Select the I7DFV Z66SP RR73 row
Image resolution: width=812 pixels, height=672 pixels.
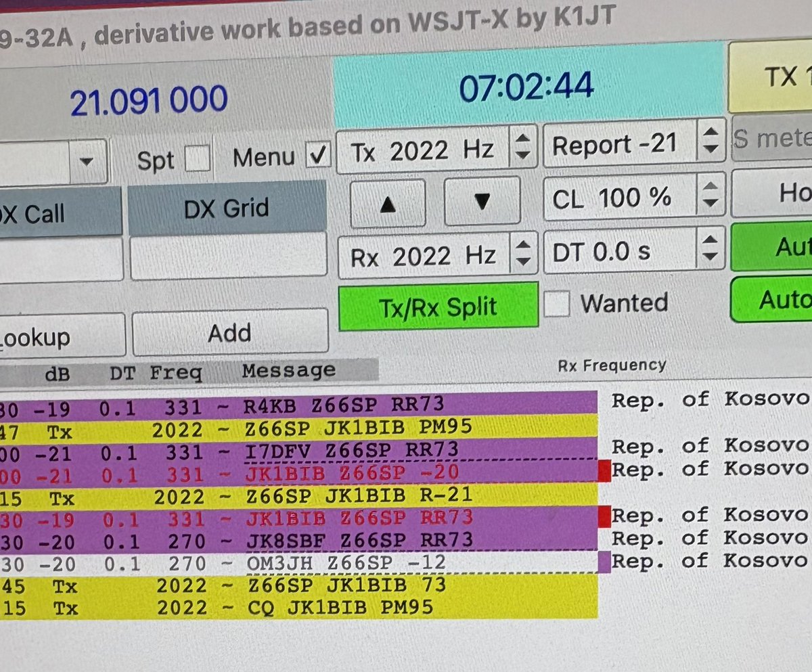coord(298,449)
